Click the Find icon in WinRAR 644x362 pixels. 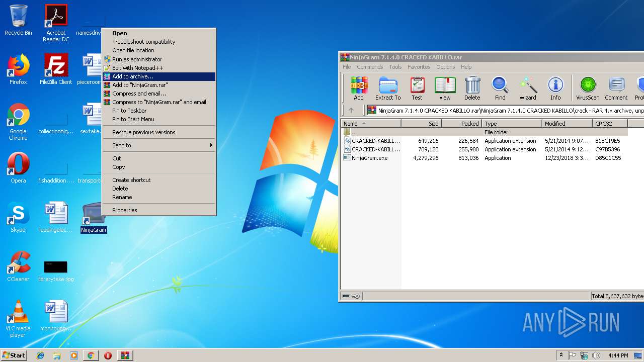(500, 88)
